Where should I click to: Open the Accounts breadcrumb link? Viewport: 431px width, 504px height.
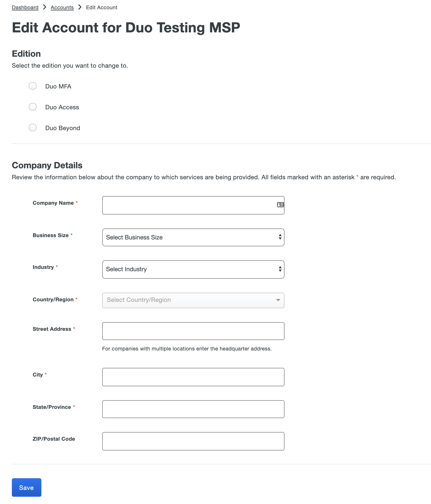coord(62,7)
